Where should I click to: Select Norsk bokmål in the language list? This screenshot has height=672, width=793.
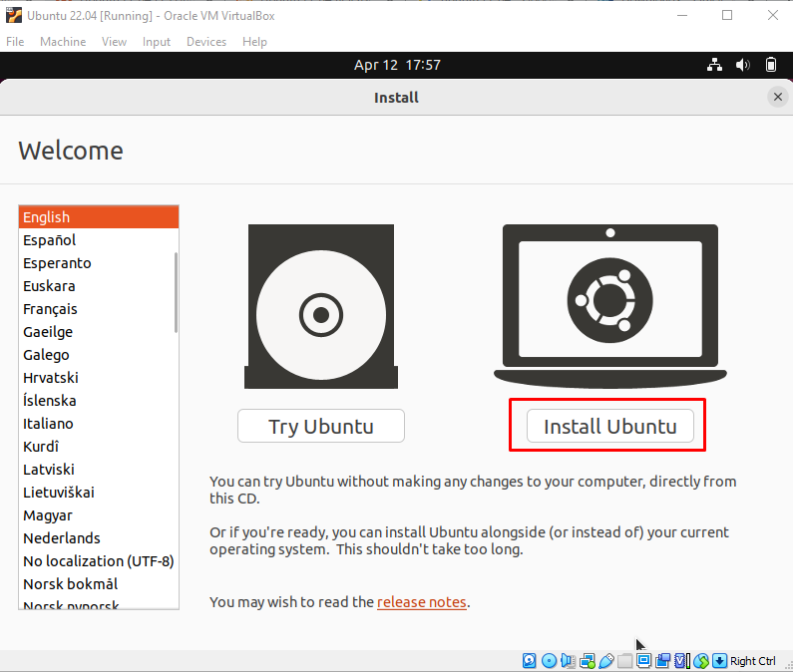(x=99, y=584)
